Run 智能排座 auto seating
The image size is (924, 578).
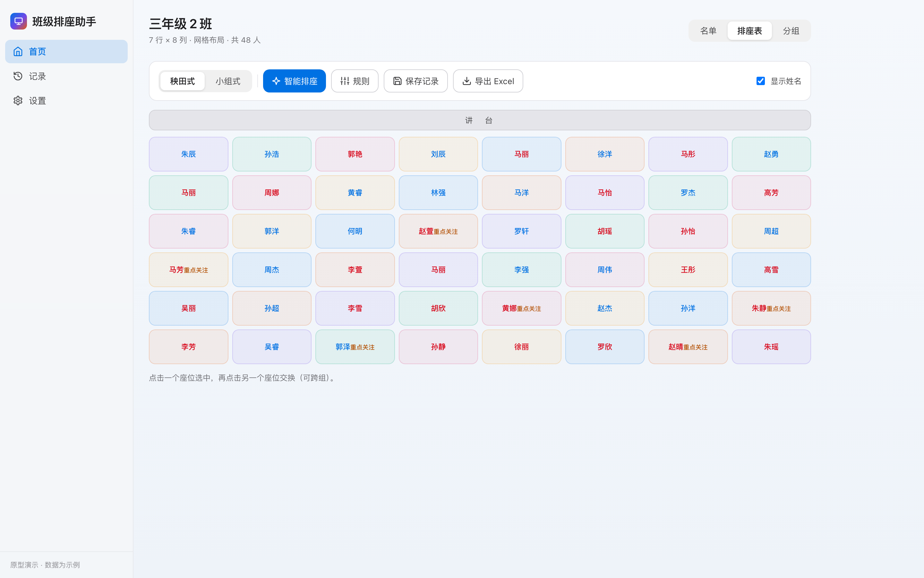(295, 81)
